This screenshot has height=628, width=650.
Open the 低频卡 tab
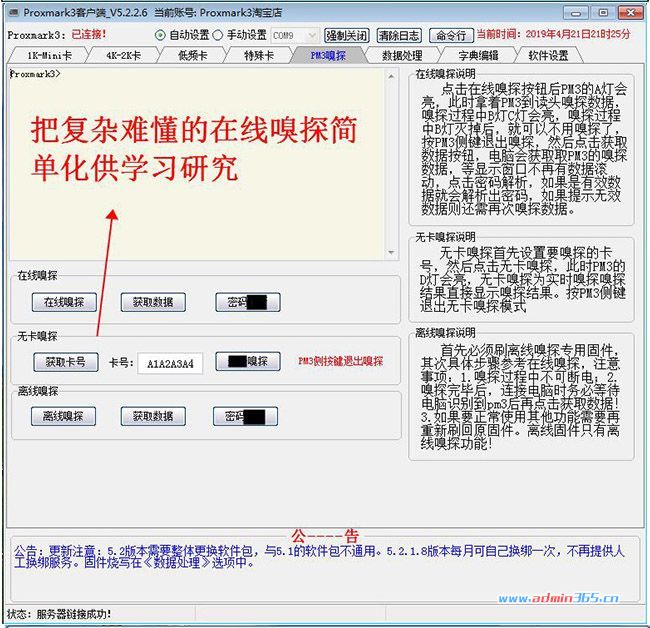[193, 55]
